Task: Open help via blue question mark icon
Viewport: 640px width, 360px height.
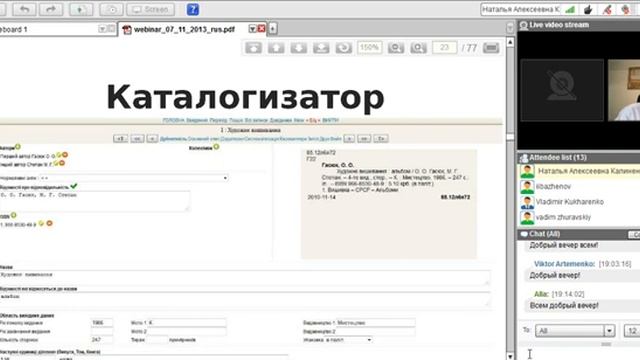Action: (193, 9)
